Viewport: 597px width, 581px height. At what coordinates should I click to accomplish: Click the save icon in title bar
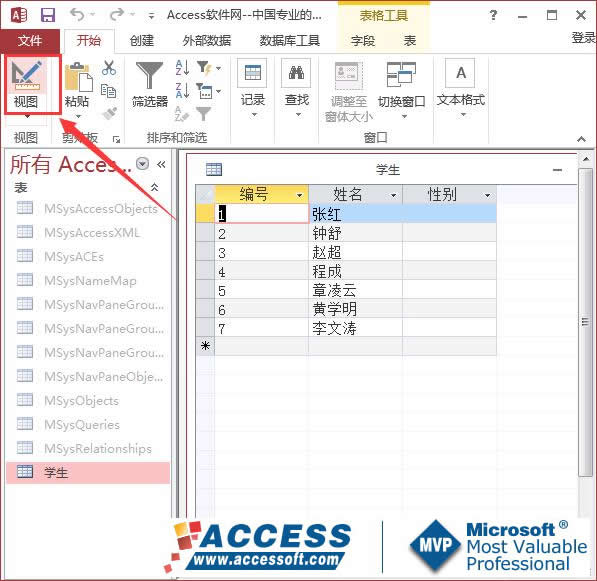pos(48,15)
